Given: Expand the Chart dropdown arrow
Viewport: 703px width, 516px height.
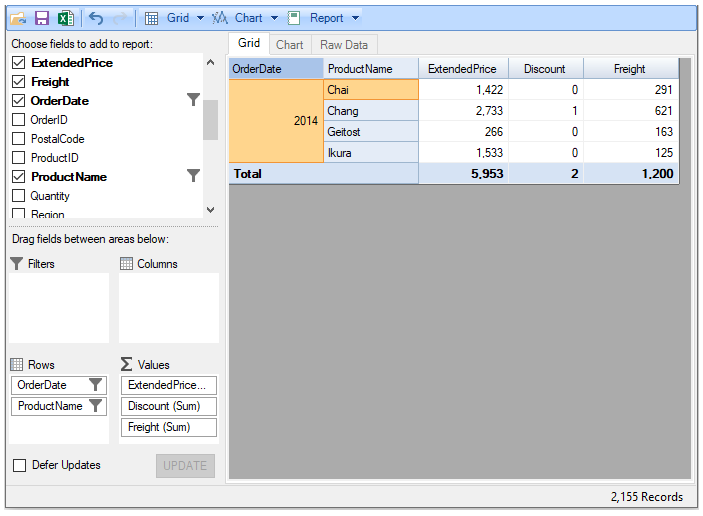Looking at the screenshot, I should pos(274,18).
